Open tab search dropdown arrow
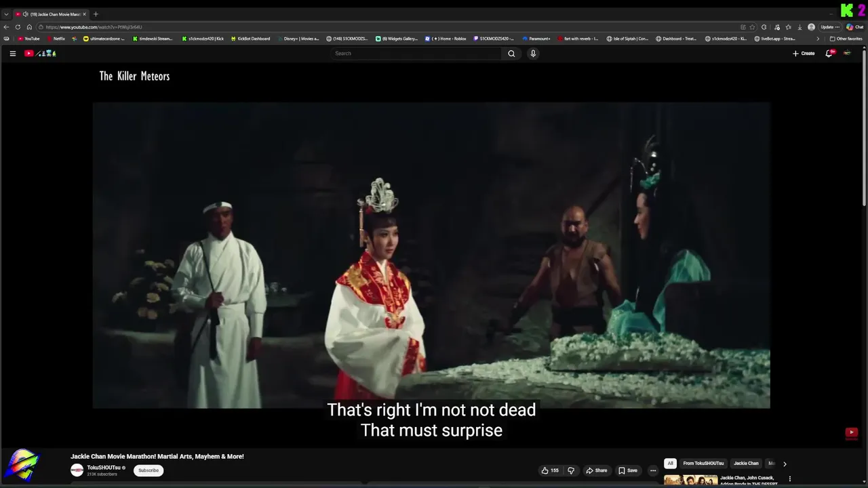The height and width of the screenshot is (488, 868). (6, 14)
